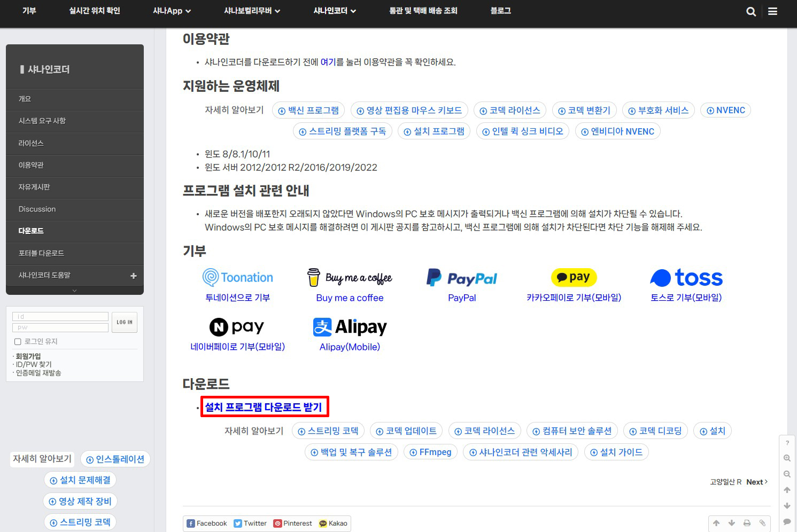797x532 pixels.
Task: Open the hamburger menu in the top bar
Action: coord(772,11)
